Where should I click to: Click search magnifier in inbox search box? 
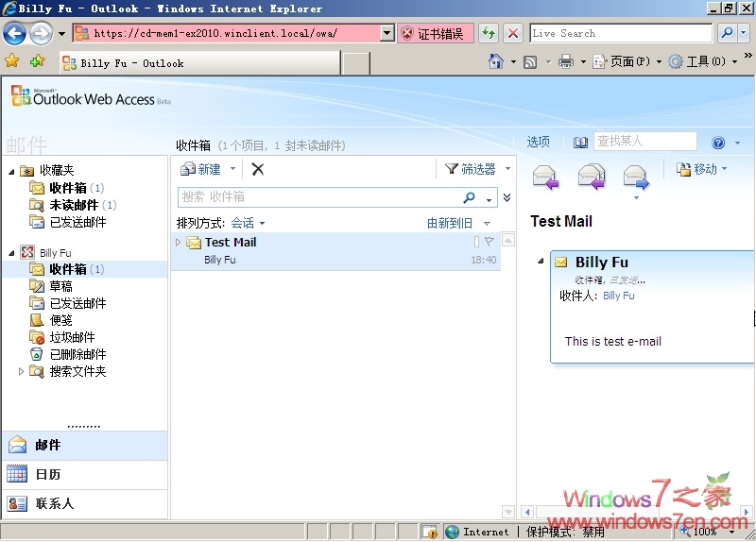click(469, 197)
